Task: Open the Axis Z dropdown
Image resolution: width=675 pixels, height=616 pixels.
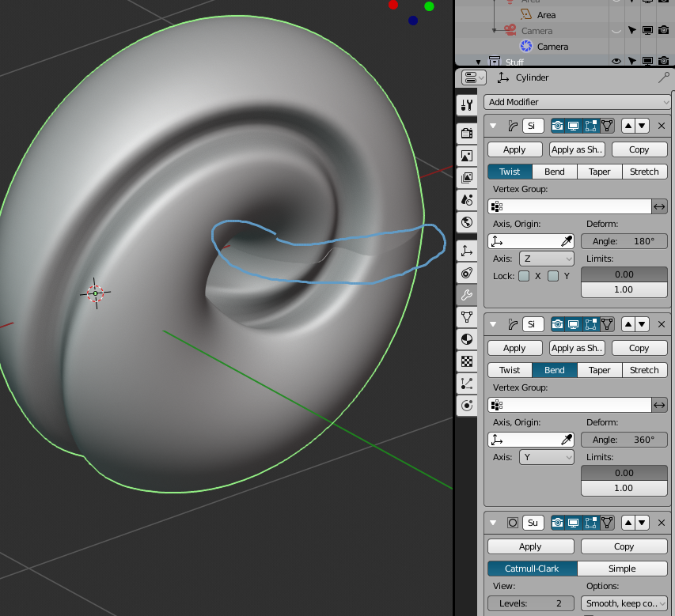Action: tap(547, 259)
